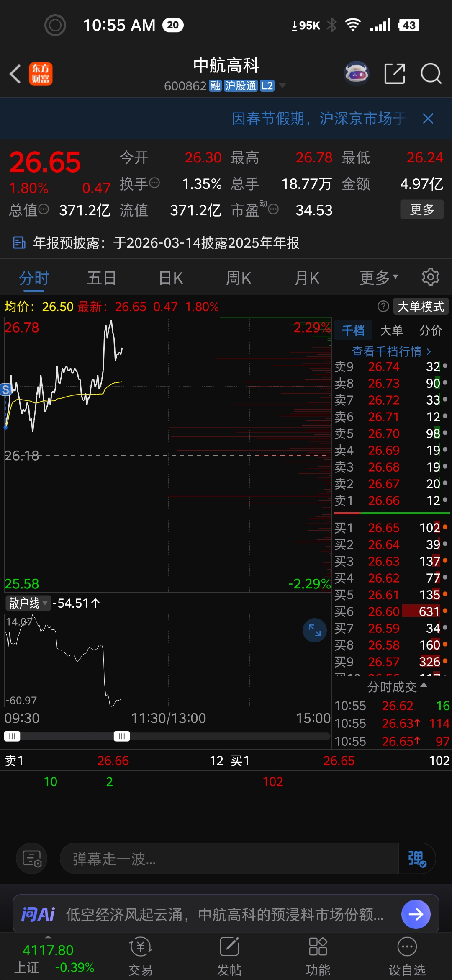Dismiss the holiday notice with the X
The width and height of the screenshot is (452, 980).
(x=428, y=119)
